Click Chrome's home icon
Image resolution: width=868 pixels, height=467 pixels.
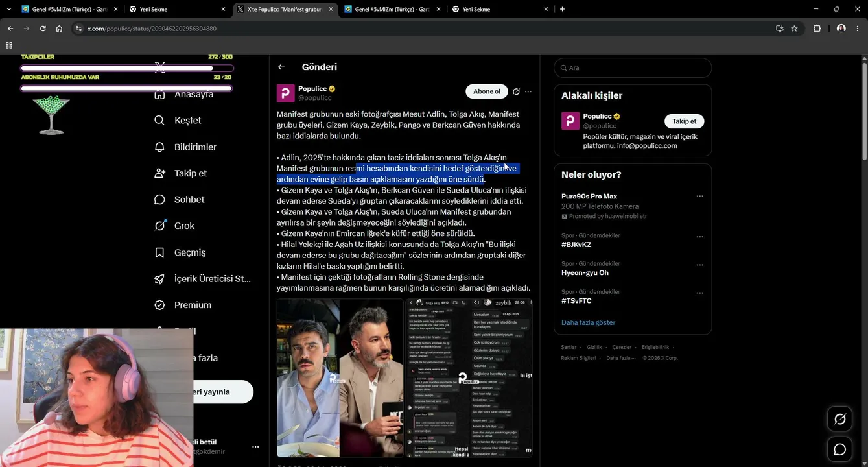[x=59, y=29]
